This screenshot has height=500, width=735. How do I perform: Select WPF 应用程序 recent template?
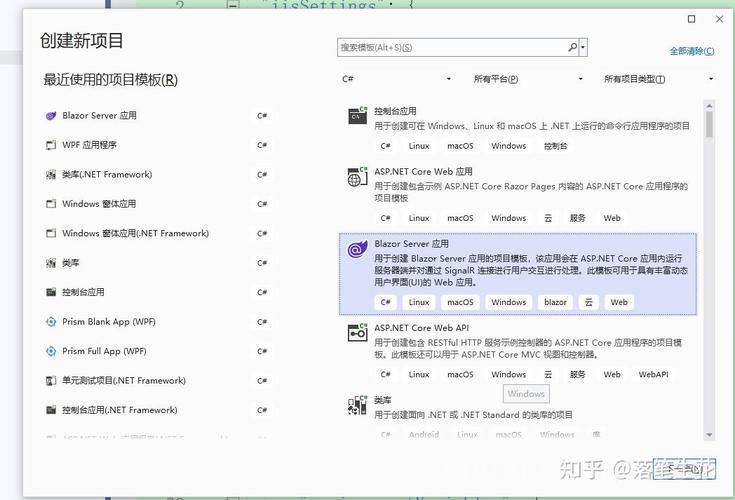pyautogui.click(x=89, y=145)
